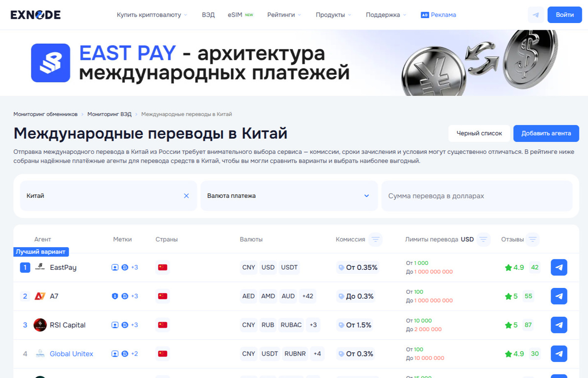Image resolution: width=588 pixels, height=378 pixels.
Task: Click the Войти button
Action: point(565,15)
